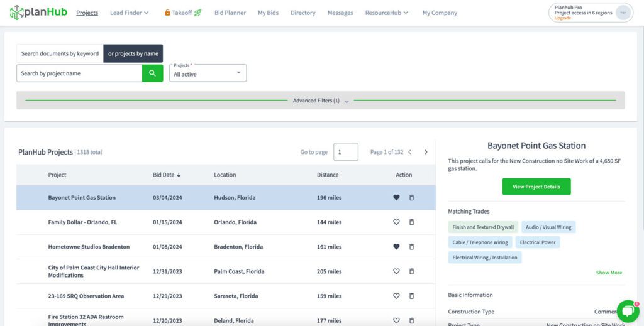Screen dimensions: 644x326
Task: Click Electrical Wiring / Installation trade tag
Action: coord(485,258)
